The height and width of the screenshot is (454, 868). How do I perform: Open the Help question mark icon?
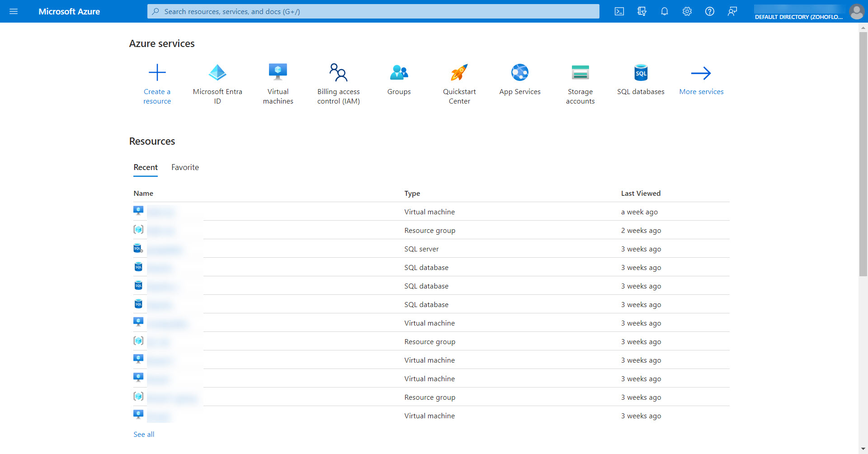(x=710, y=11)
